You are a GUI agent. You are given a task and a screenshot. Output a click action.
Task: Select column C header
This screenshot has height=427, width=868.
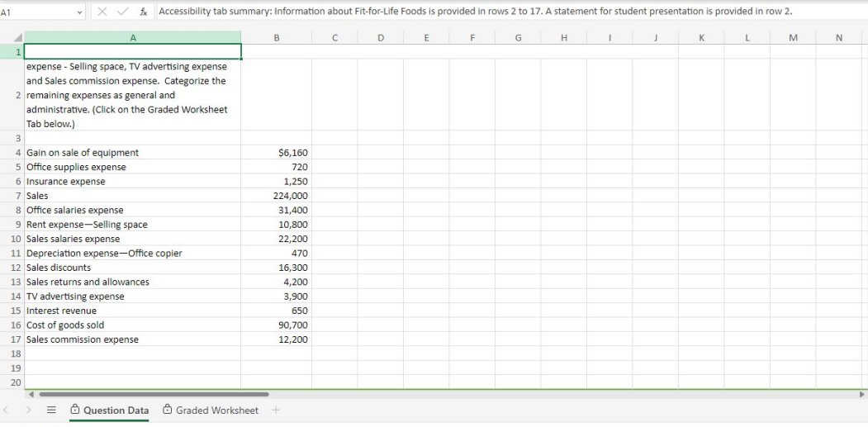(334, 38)
